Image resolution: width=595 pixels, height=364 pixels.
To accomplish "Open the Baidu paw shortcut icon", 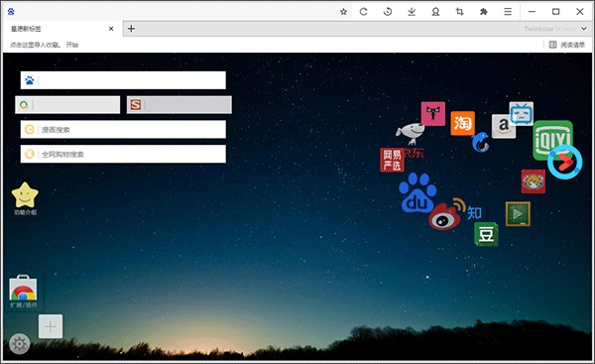I will [417, 192].
